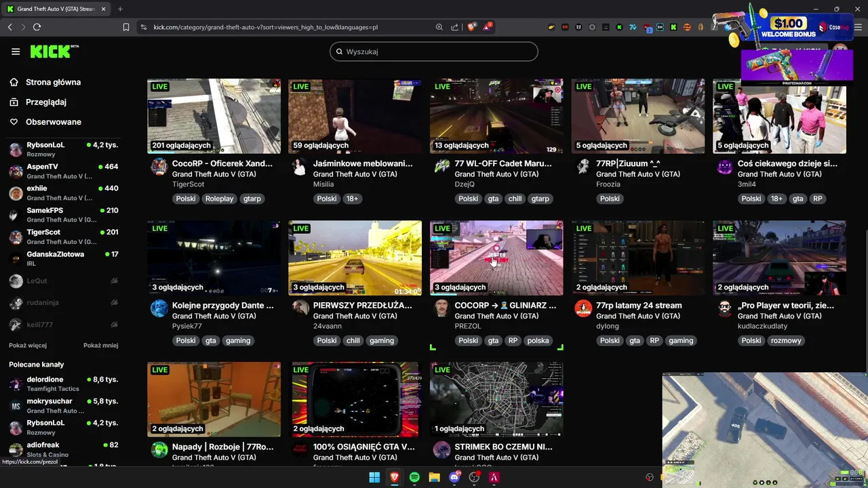The width and height of the screenshot is (868, 488).
Task: Open OBS Studio from the taskbar
Action: pos(475,477)
